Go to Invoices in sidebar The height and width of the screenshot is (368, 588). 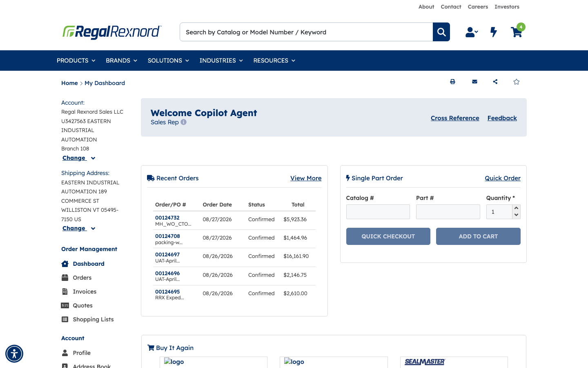point(85,292)
